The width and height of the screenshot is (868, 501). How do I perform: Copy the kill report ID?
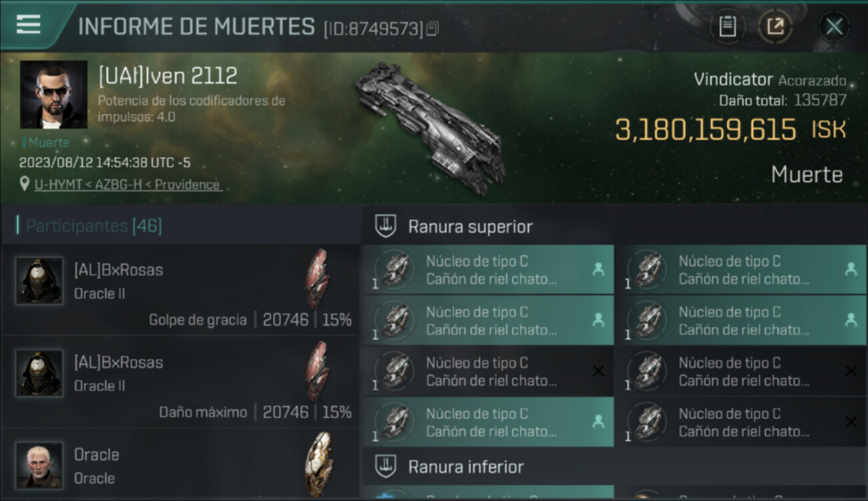coord(433,29)
